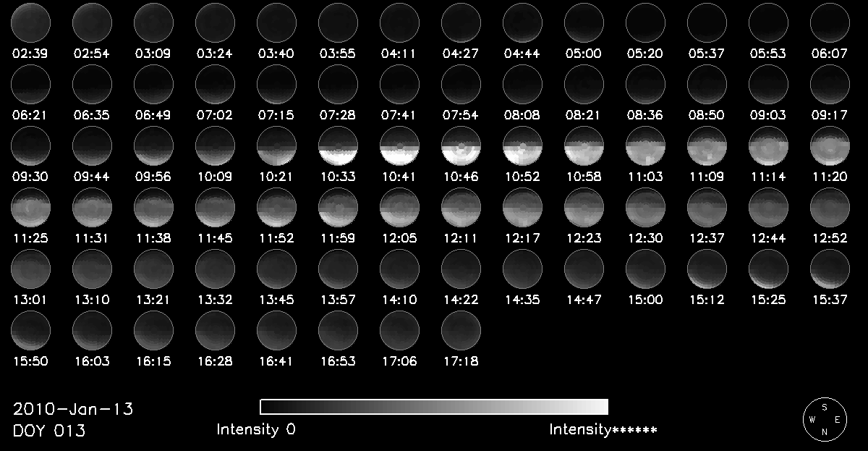Click the compass orientation icon
This screenshot has width=868, height=451.
point(824,418)
